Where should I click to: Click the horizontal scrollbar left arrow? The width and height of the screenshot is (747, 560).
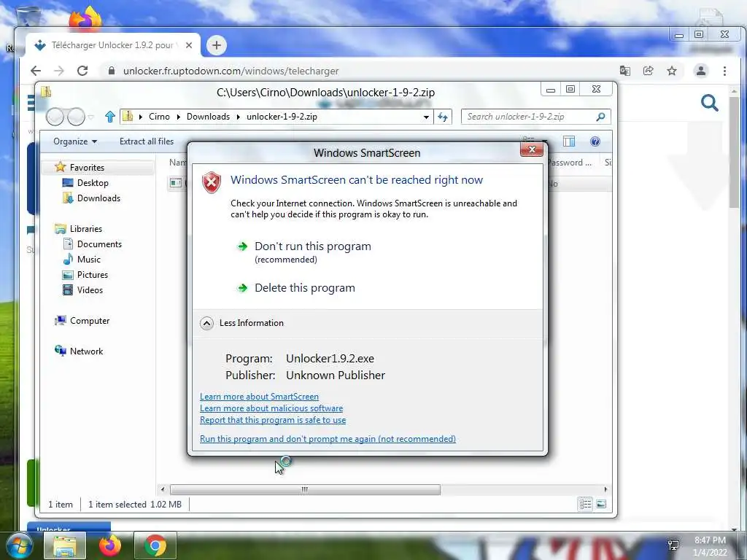163,489
